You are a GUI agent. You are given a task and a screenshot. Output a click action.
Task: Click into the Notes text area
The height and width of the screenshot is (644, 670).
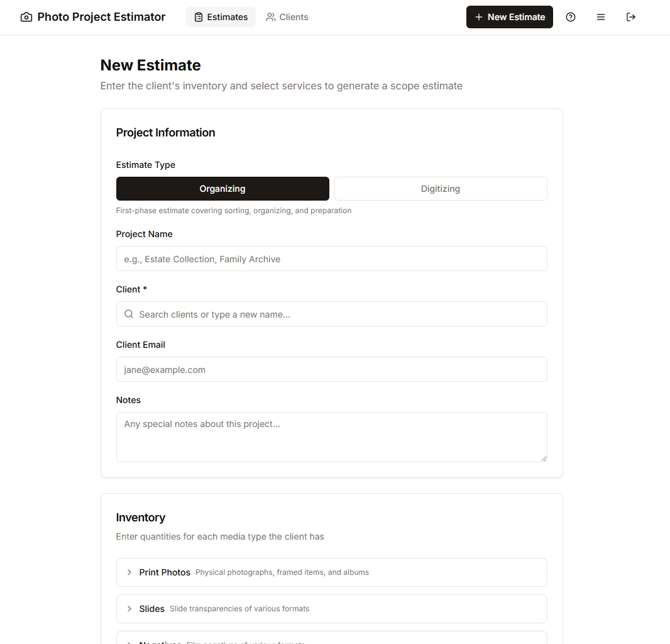(x=331, y=437)
